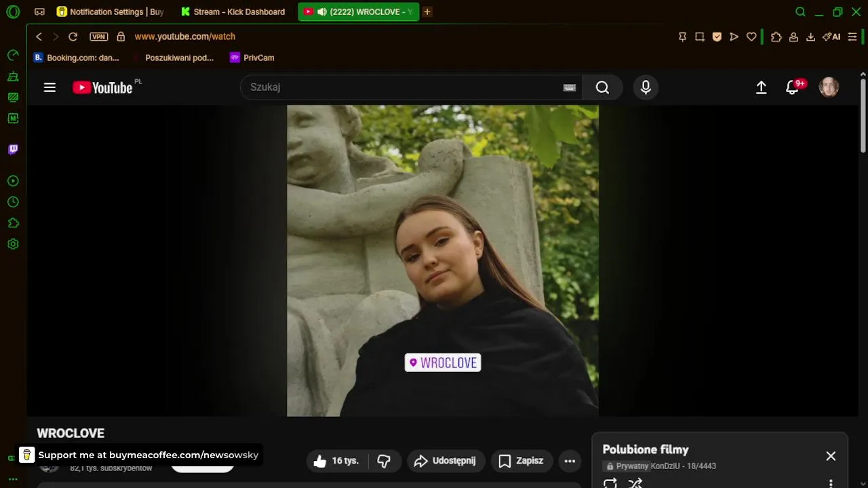Reload the current page
Viewport: 868px width, 488px height.
click(73, 37)
